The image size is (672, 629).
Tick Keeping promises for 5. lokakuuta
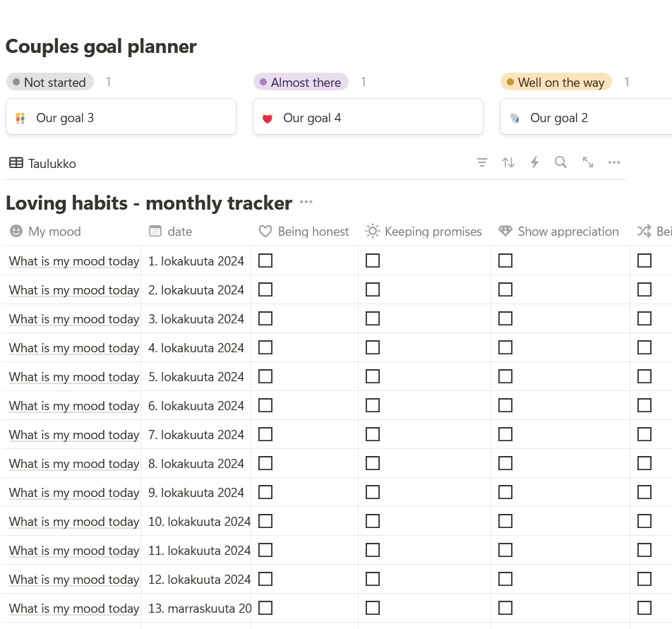click(373, 376)
